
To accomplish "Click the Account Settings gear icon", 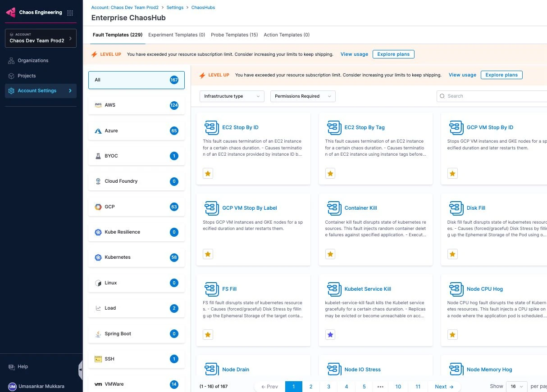I will 12,90.
